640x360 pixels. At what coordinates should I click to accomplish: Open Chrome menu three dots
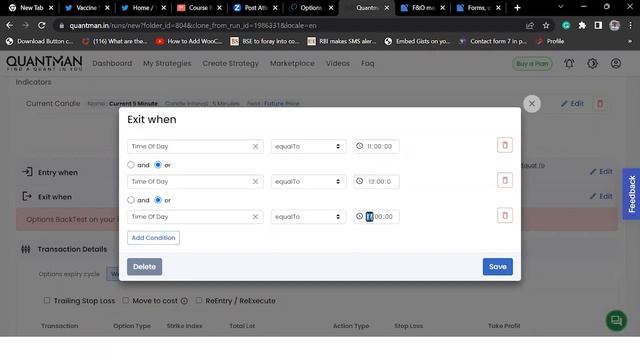click(x=630, y=25)
